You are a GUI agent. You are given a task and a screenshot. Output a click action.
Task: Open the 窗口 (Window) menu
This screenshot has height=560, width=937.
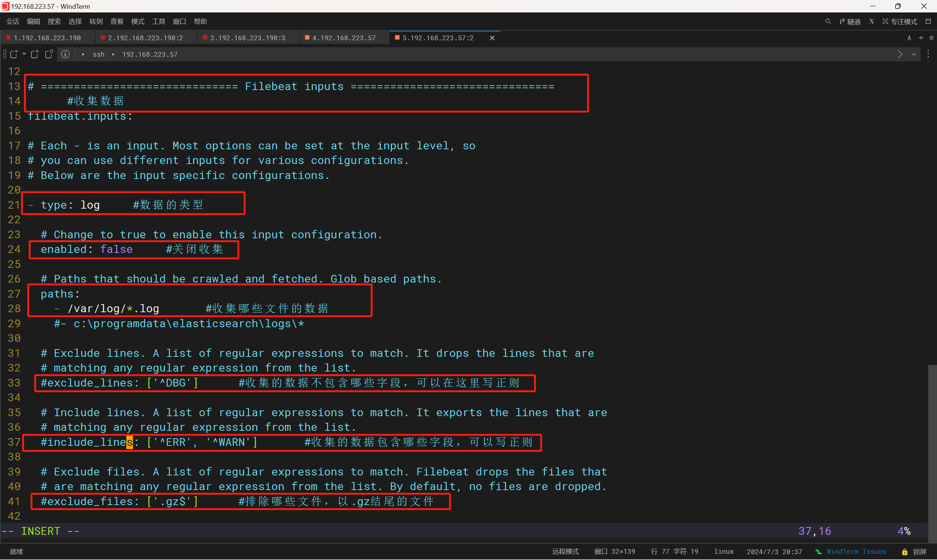[179, 22]
